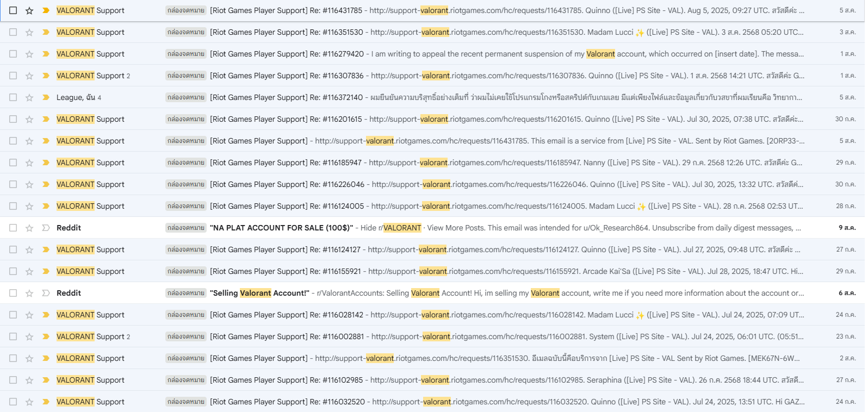This screenshot has height=412, width=868.
Task: Toggle importance marker on ticket #116028142 email
Action: 46,315
